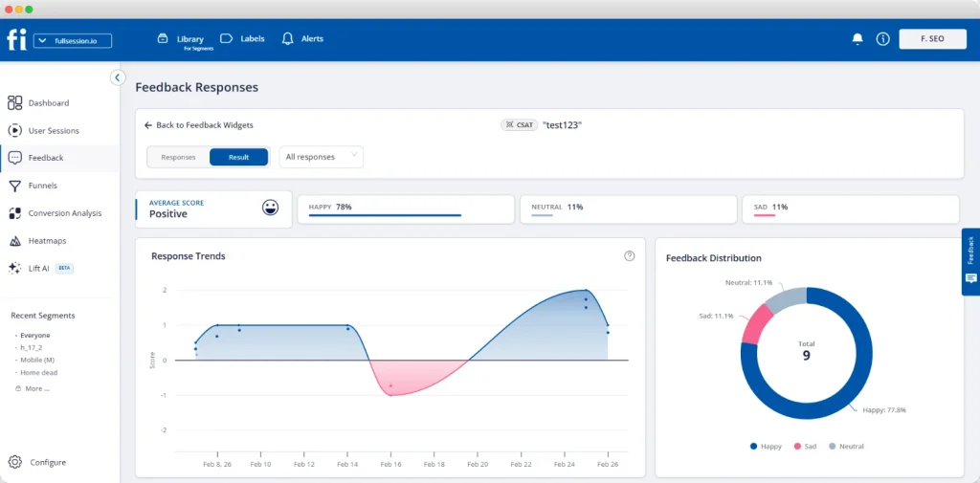
Task: Click the CSAT badge
Action: (519, 125)
